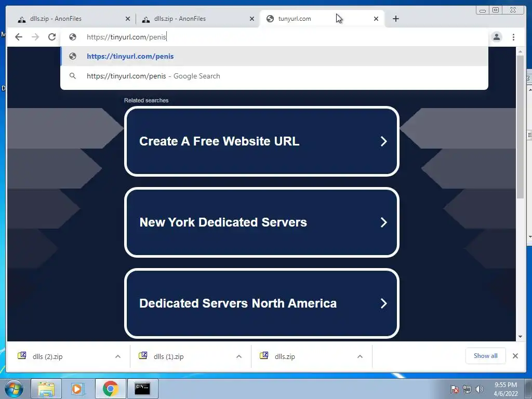This screenshot has height=399, width=532.
Task: Open the volume speaker tray icon
Action: [x=480, y=389]
